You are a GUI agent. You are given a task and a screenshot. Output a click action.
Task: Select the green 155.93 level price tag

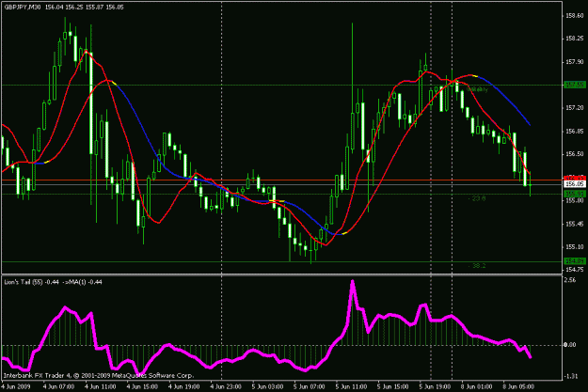(x=575, y=194)
